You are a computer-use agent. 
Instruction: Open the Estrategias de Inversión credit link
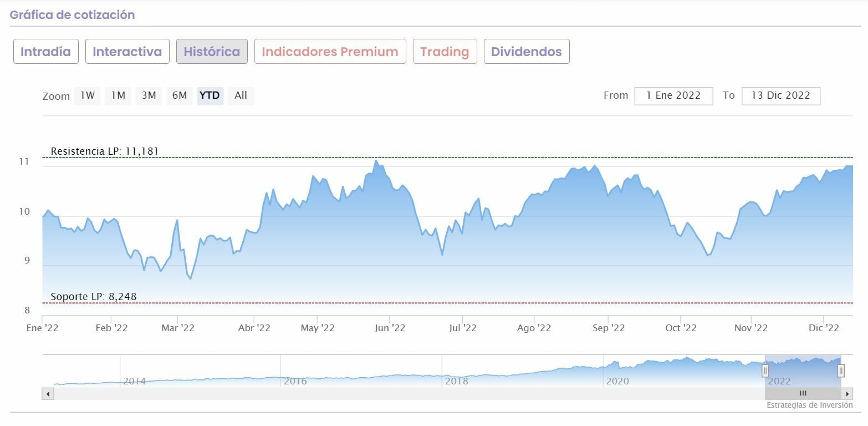809,405
